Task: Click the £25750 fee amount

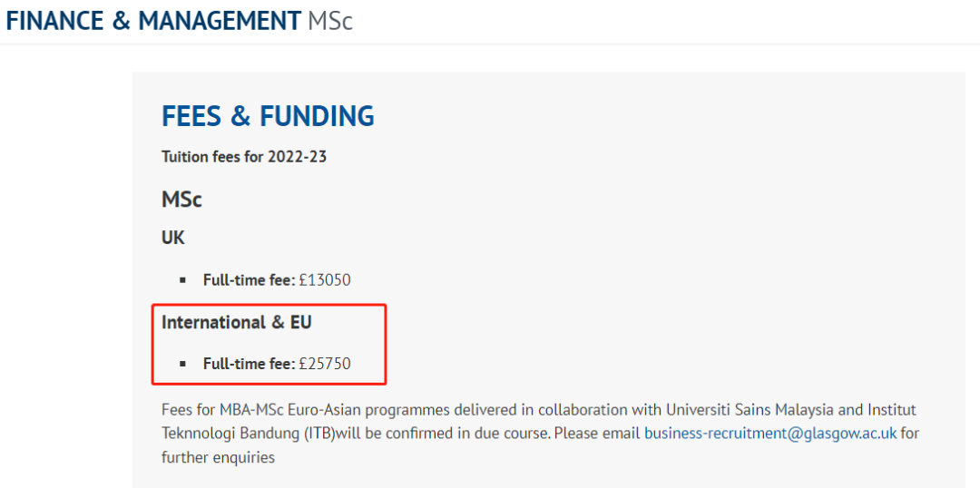Action: [x=325, y=364]
